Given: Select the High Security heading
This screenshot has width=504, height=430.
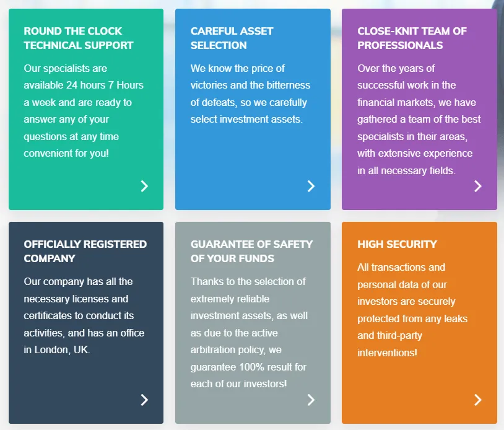Looking at the screenshot, I should [x=397, y=244].
